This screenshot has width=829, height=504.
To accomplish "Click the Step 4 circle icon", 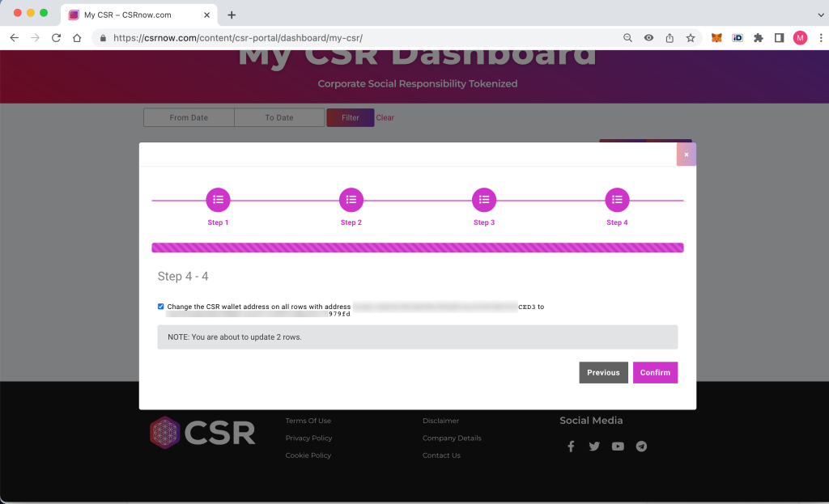I will pos(617,200).
